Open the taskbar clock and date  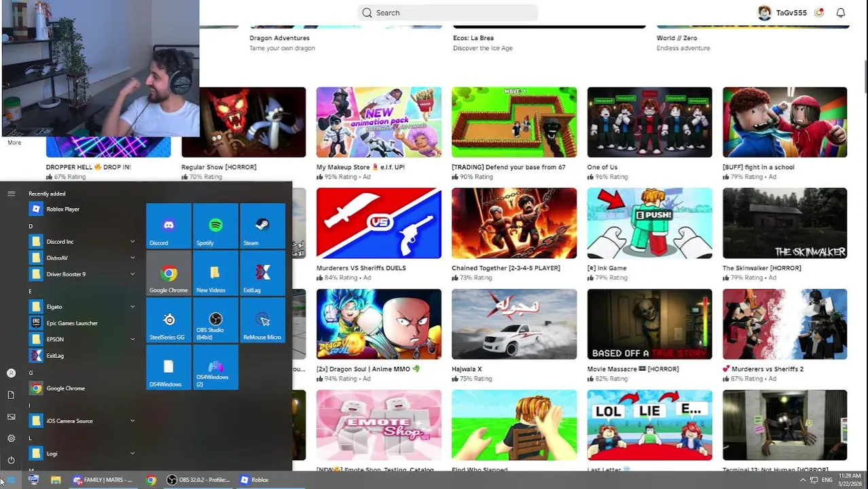point(850,479)
